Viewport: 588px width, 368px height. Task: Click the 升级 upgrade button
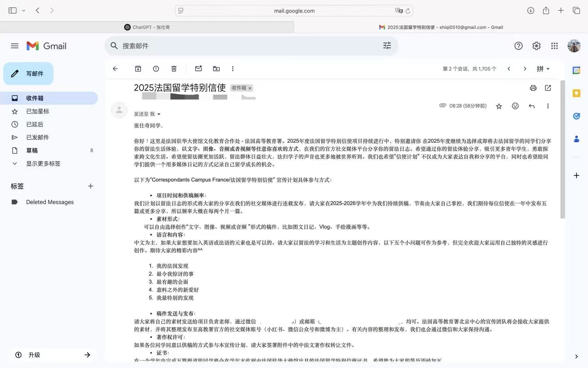tap(53, 355)
